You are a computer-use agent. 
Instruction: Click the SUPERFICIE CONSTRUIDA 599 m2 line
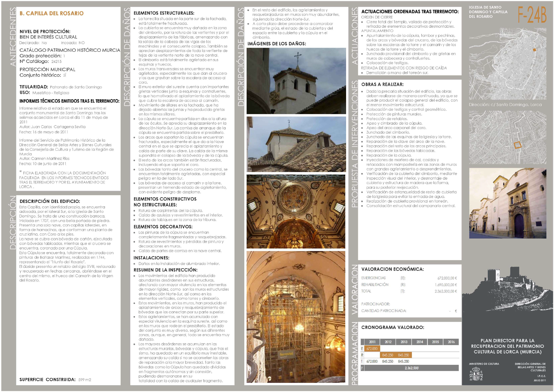pyautogui.click(x=55, y=379)
